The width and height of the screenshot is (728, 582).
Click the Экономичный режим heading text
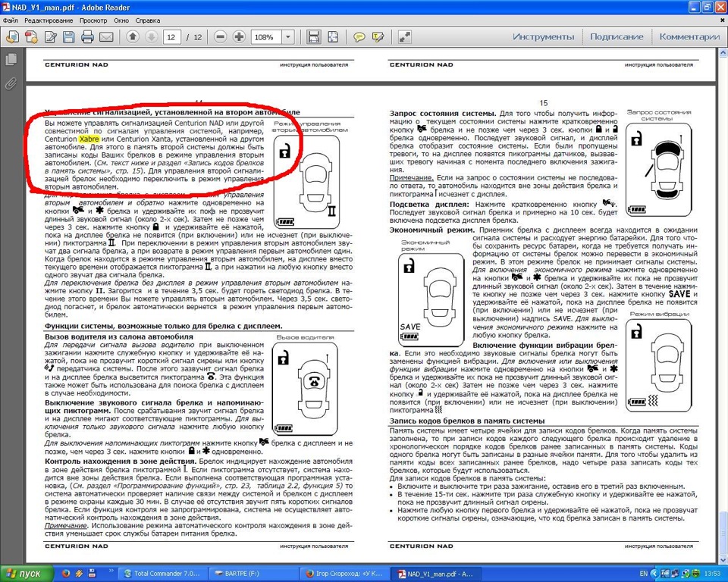click(x=431, y=230)
